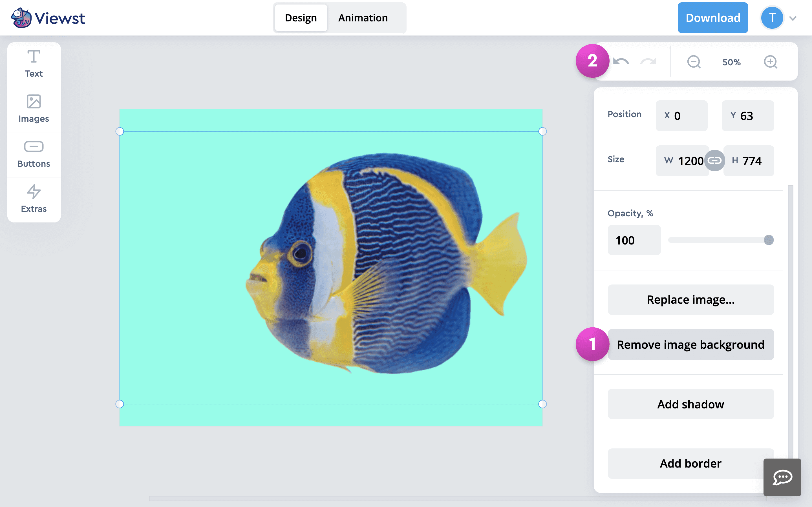
Task: Open the Extras panel
Action: (34, 199)
